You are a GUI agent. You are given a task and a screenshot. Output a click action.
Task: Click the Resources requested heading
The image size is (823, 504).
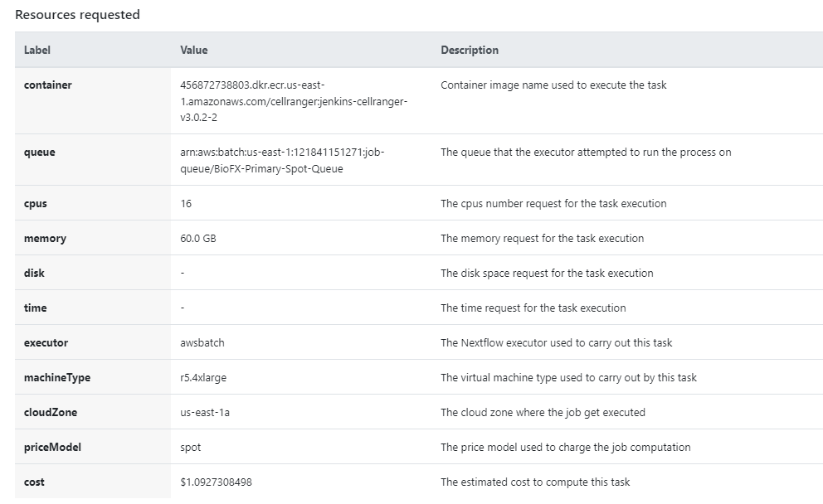pyautogui.click(x=77, y=15)
